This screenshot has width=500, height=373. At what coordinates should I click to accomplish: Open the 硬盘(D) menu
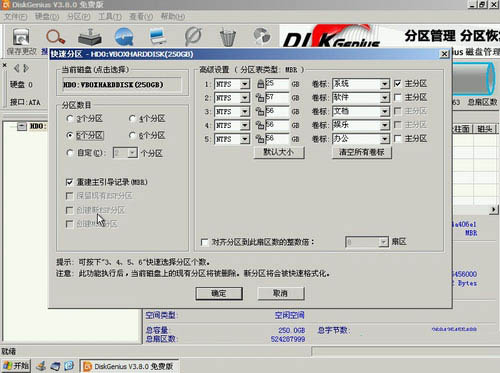click(47, 16)
